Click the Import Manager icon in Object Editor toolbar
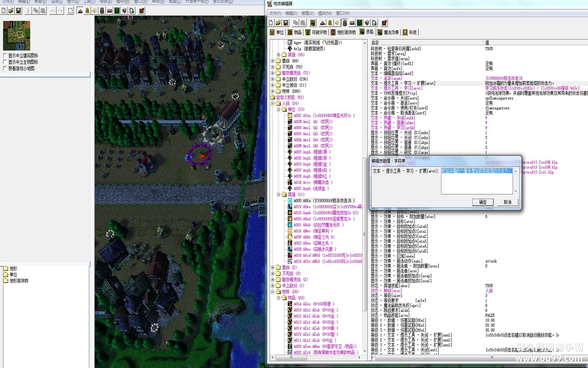Image resolution: width=588 pixels, height=368 pixels. [x=374, y=23]
